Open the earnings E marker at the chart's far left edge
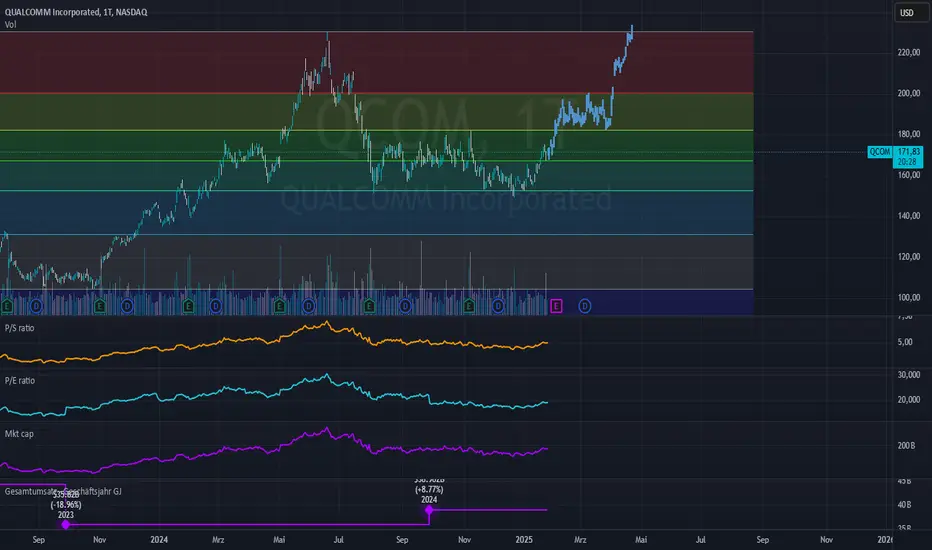932x550 pixels. tap(7, 306)
